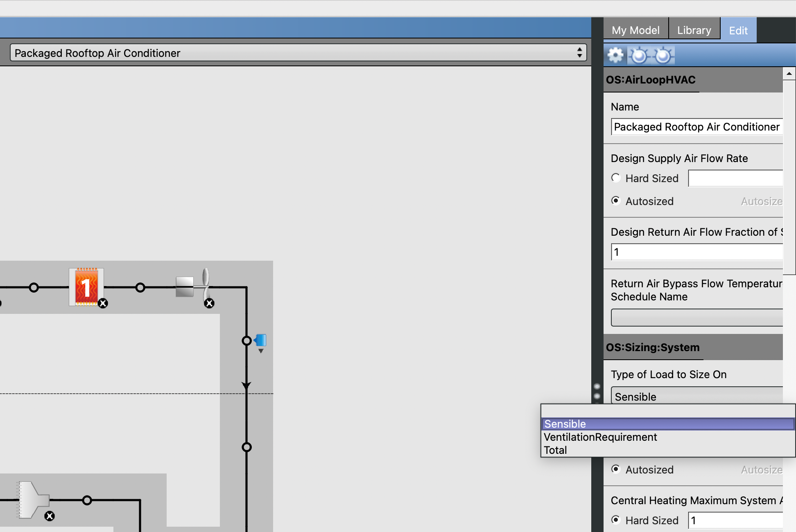The image size is (796, 532).
Task: Enable Hard Sized under Central Heating Maximum System
Action: (x=616, y=520)
